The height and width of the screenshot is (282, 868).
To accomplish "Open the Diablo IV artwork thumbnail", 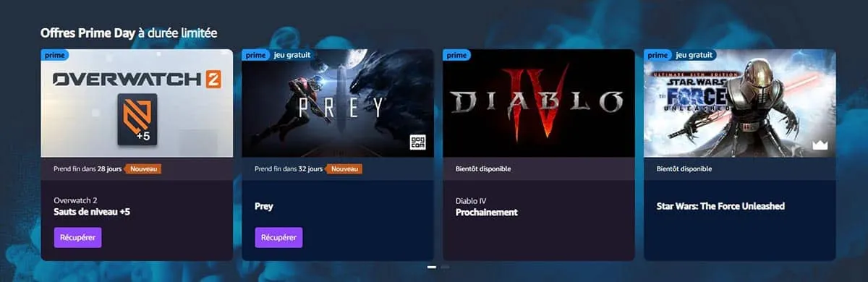I will pos(538,103).
